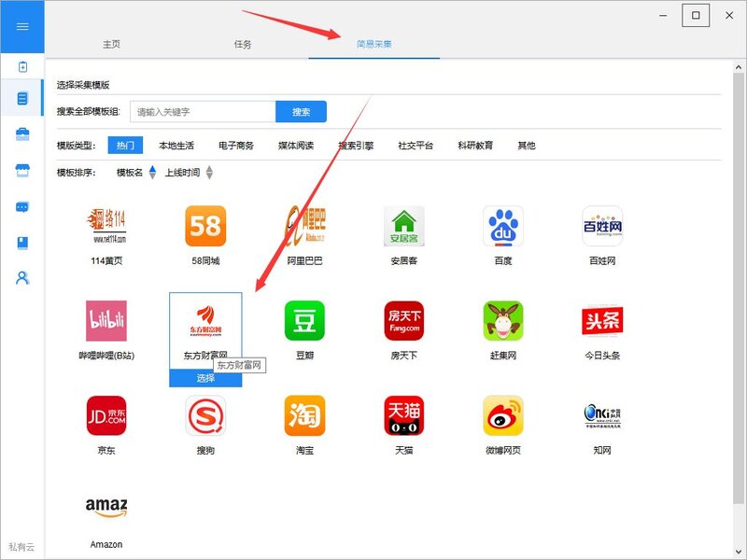The height and width of the screenshot is (560, 747).
Task: Choose the 58同城 template icon
Action: click(x=205, y=226)
